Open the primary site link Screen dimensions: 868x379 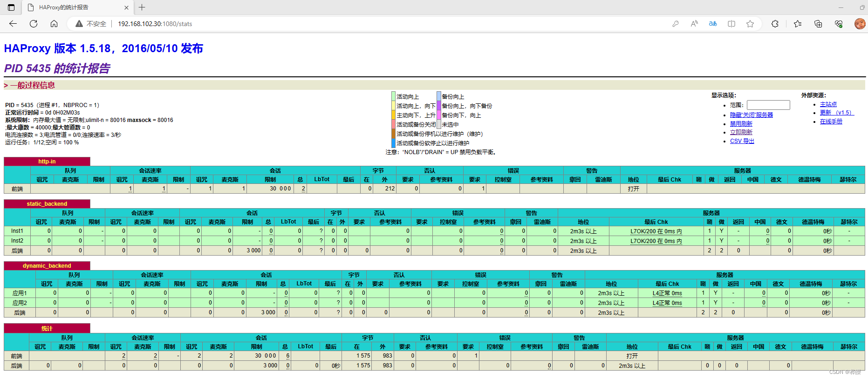point(828,104)
